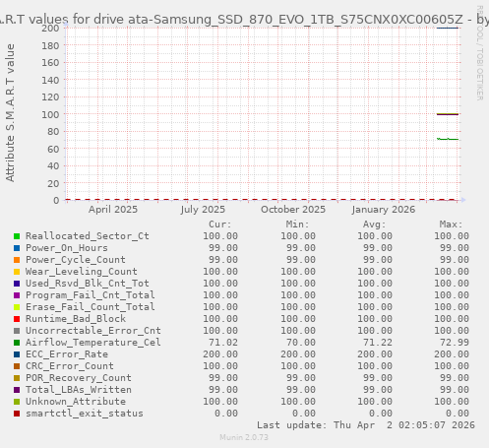Image resolution: width=489 pixels, height=448 pixels.
Task: Click the green temperature line on graph
Action: (x=448, y=139)
